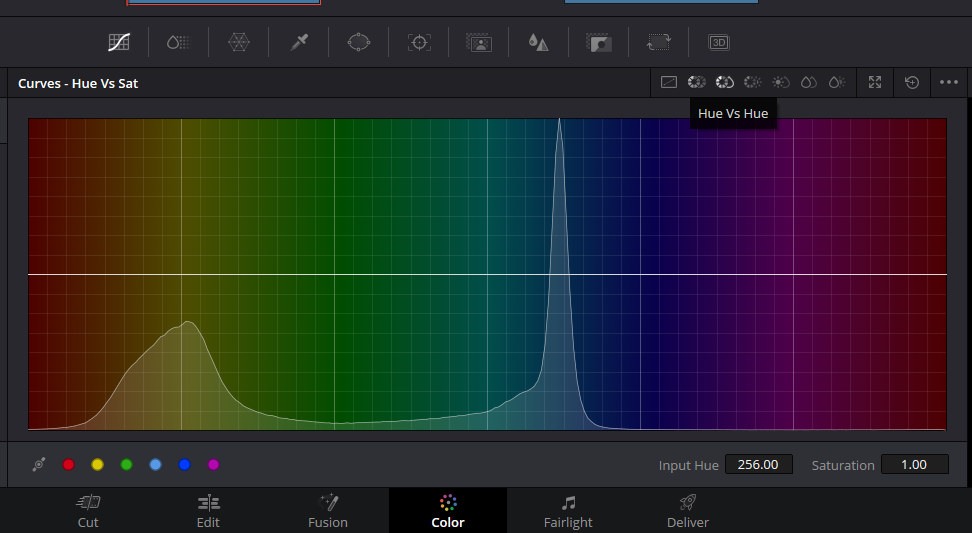Go to the Edit page
This screenshot has height=533, width=972.
tap(208, 511)
